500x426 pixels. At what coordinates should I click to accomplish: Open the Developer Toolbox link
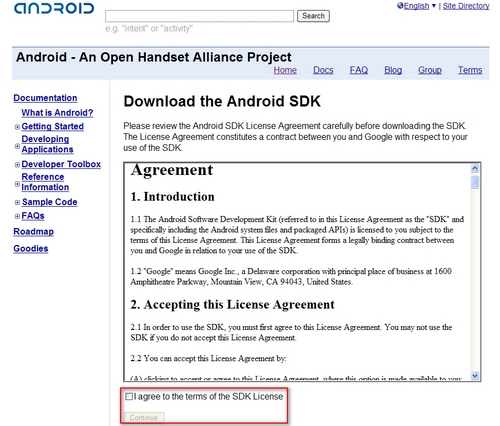coord(61,164)
